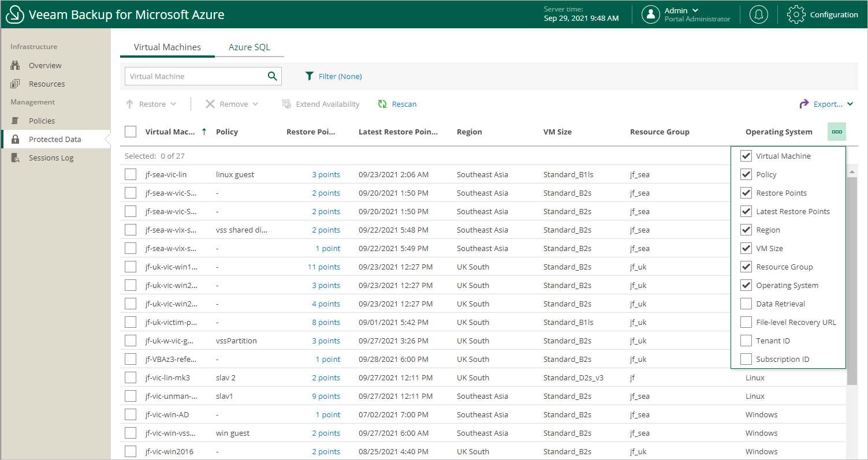Uncheck Operating System column option
The width and height of the screenshot is (868, 460).
(x=746, y=285)
